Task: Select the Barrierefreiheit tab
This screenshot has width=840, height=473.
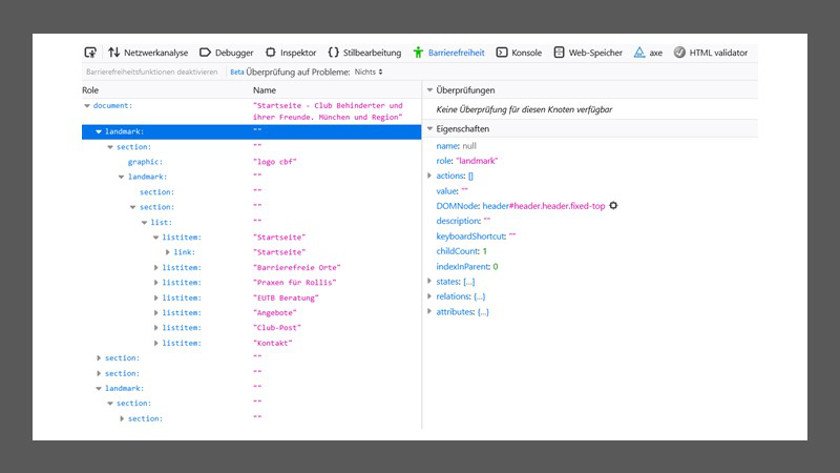Action: coord(449,52)
